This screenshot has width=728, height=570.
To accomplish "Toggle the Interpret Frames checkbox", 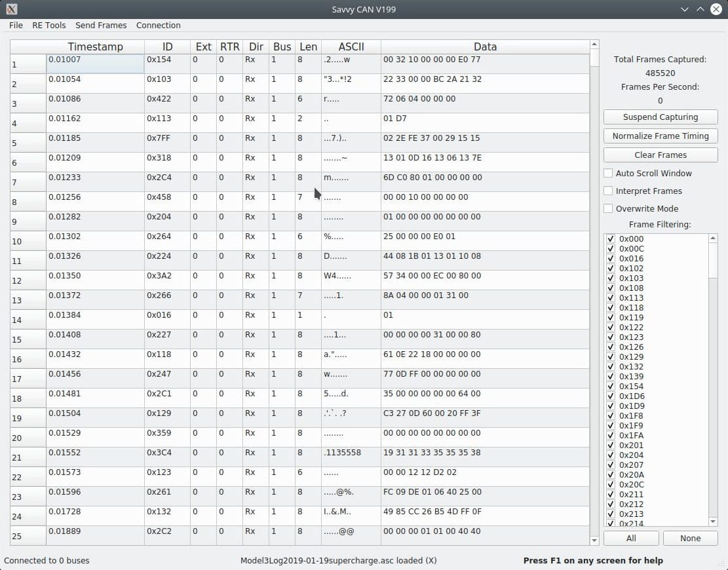I will tap(609, 191).
